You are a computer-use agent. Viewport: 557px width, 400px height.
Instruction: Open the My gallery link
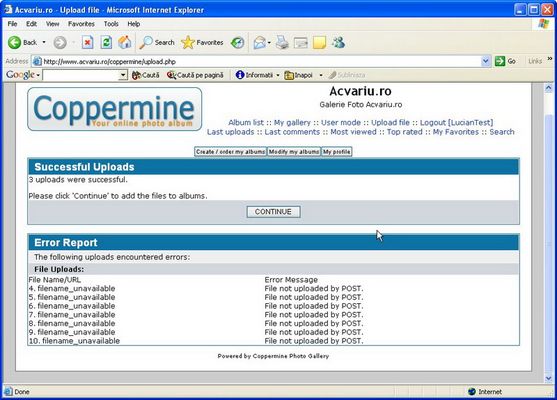coord(292,123)
